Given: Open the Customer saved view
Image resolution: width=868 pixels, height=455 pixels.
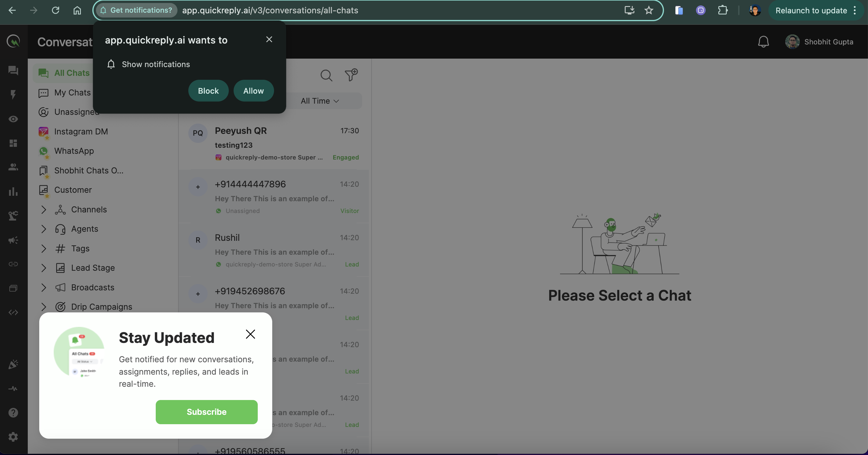Looking at the screenshot, I should [65, 190].
